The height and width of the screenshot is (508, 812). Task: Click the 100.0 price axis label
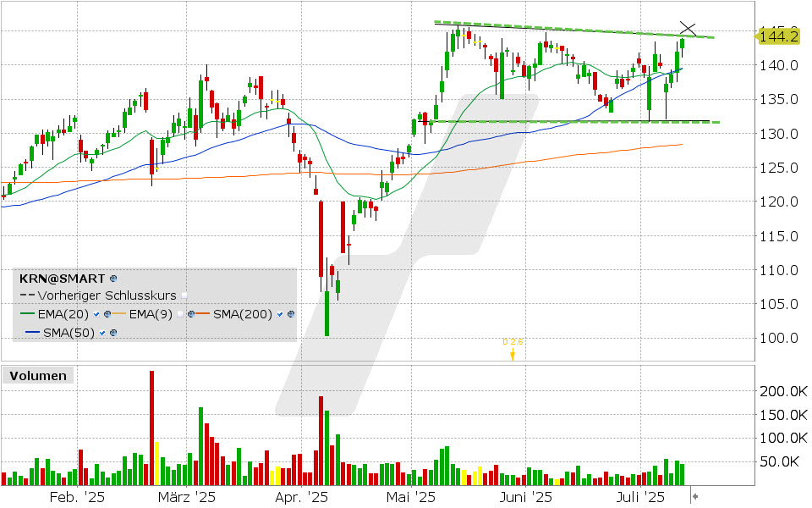pyautogui.click(x=778, y=338)
